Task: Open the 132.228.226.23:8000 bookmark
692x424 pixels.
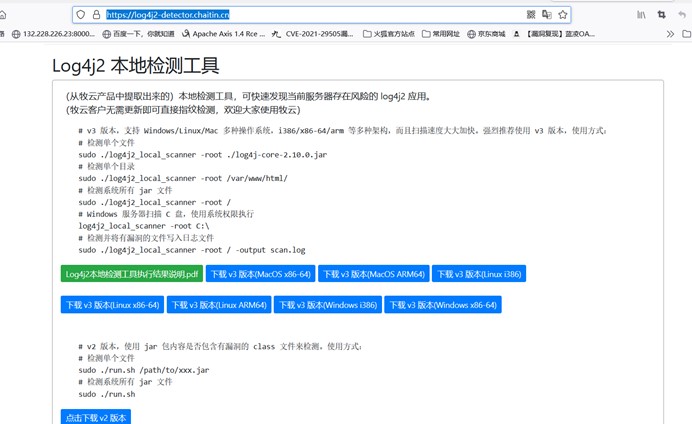Action: tap(53, 34)
